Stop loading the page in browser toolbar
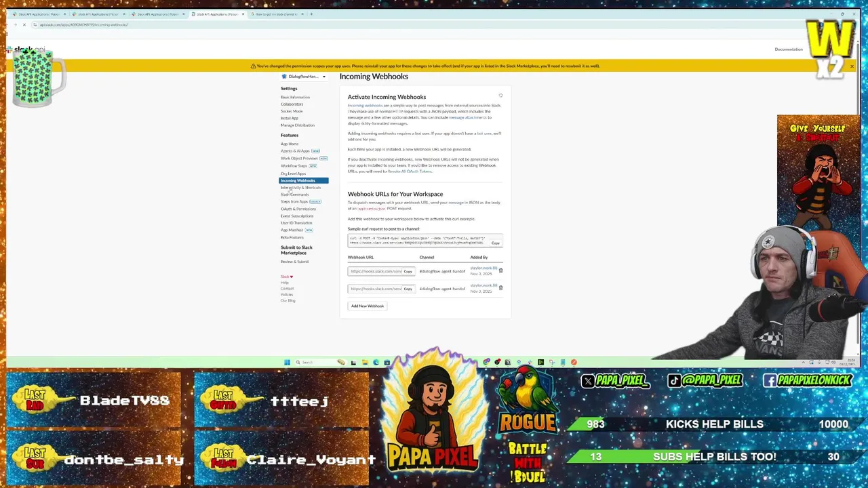 pyautogui.click(x=24, y=24)
